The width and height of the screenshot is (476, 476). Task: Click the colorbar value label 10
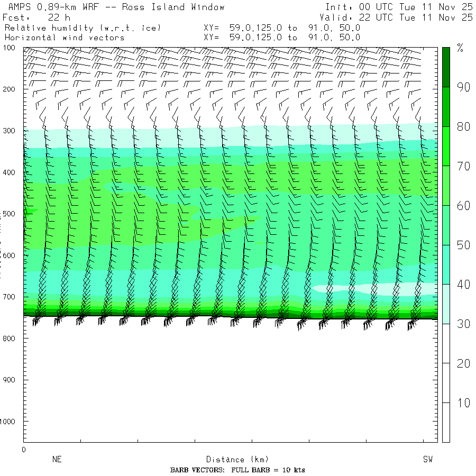(463, 403)
